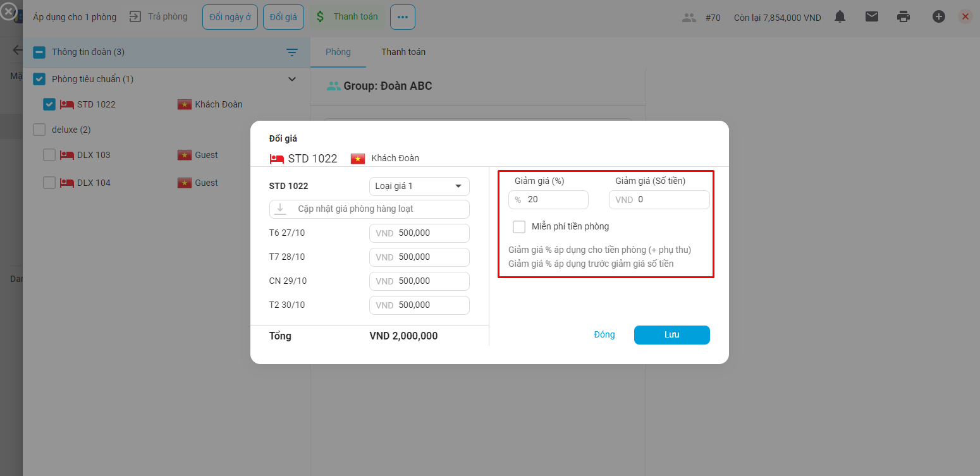The image size is (980, 476).
Task: Check the DLX 103 room checkbox
Action: (49, 155)
